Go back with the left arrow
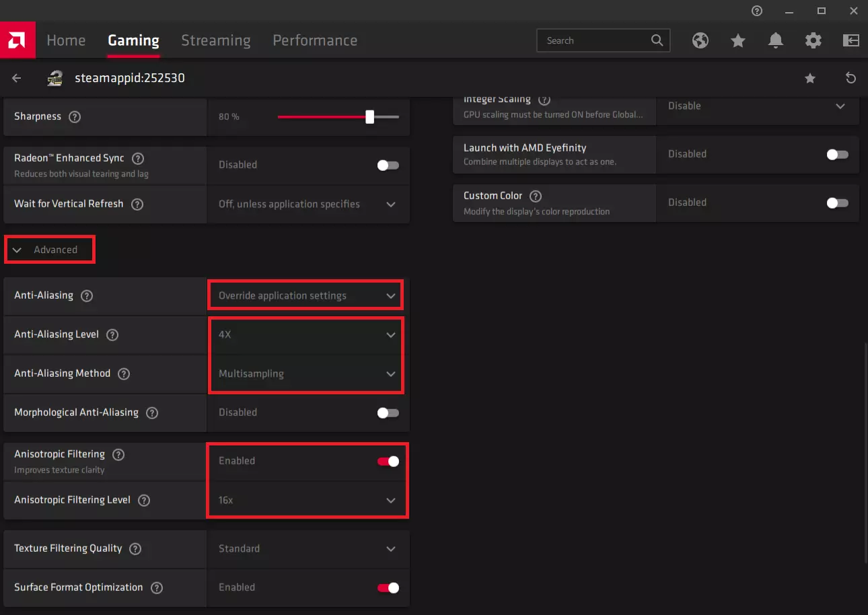Screen dimensions: 868x615 [x=17, y=78]
